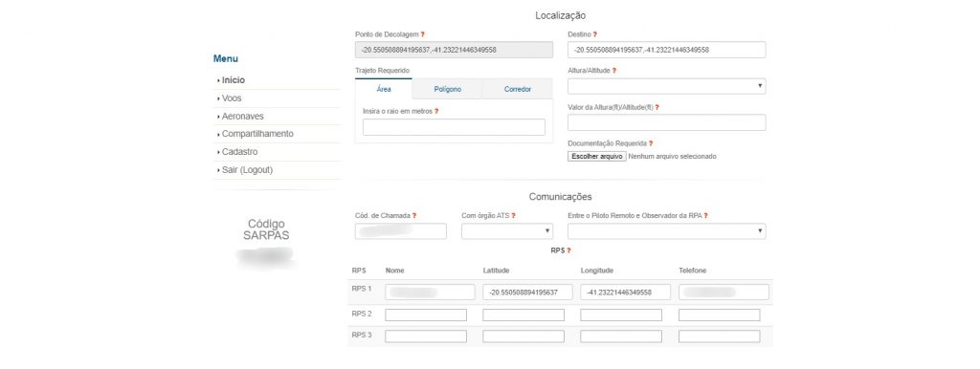Click RPS 1 Longitude field
Image resolution: width=980 pixels, height=369 pixels.
626,293
